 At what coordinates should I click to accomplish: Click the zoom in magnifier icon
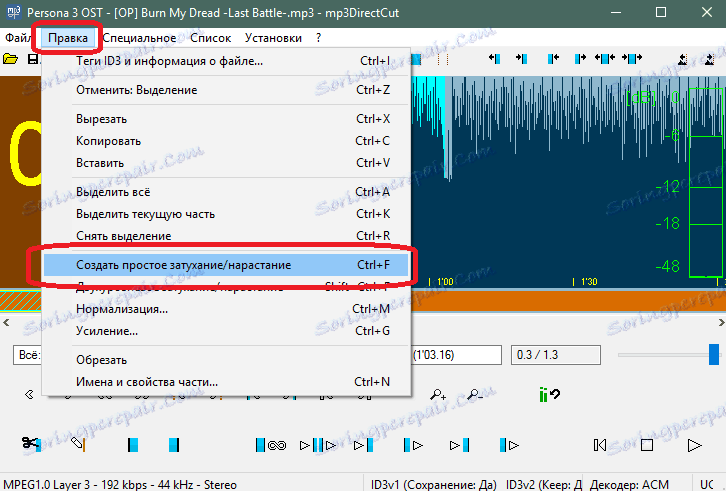pyautogui.click(x=438, y=395)
